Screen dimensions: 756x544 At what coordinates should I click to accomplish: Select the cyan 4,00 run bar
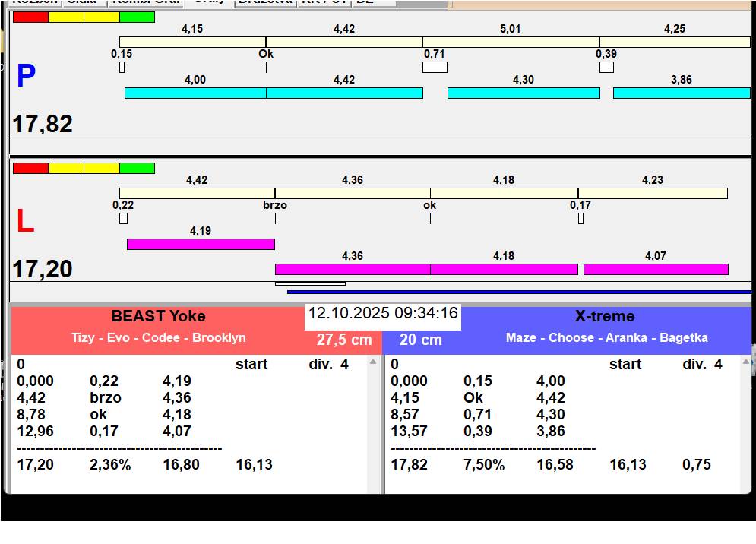tap(195, 93)
